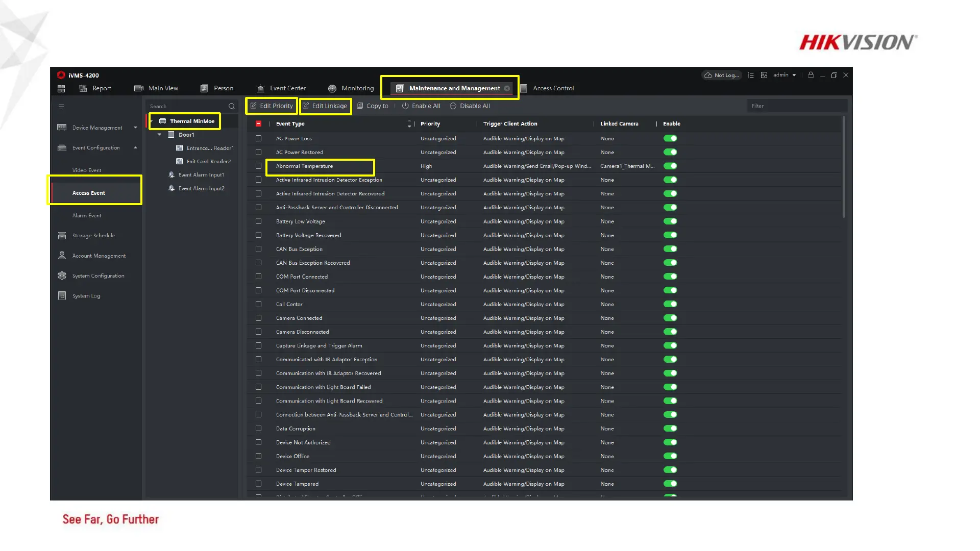
Task: Click the Edit Linkage button
Action: [325, 106]
